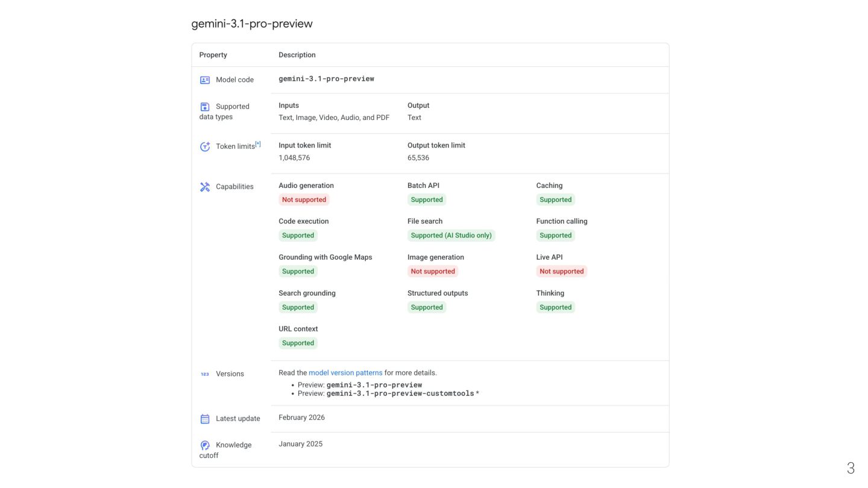Click the Thinking Supported badge
868x488 pixels.
[555, 307]
